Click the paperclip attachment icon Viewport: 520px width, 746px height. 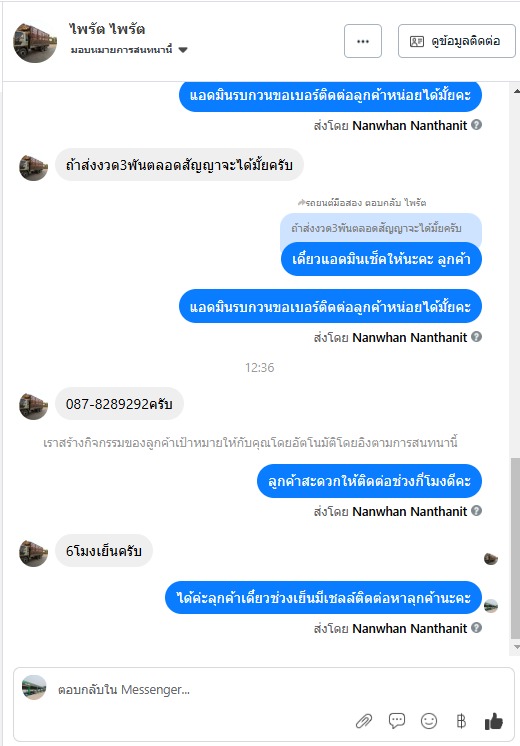(x=364, y=721)
